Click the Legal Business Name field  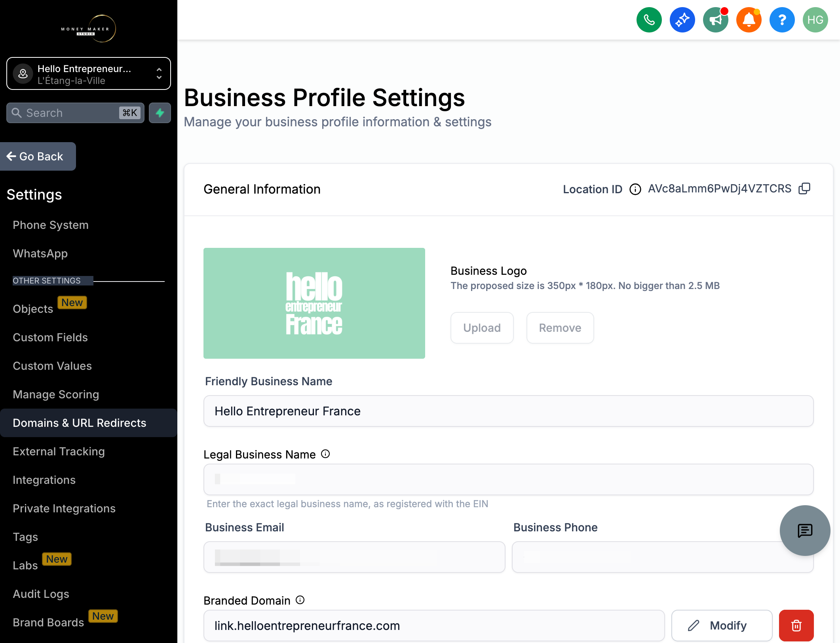508,479
